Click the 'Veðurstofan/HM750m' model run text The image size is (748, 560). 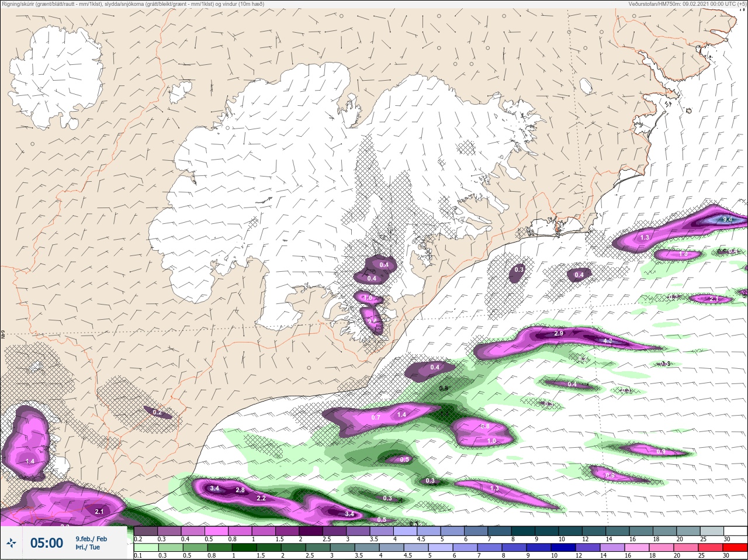pos(688,4)
